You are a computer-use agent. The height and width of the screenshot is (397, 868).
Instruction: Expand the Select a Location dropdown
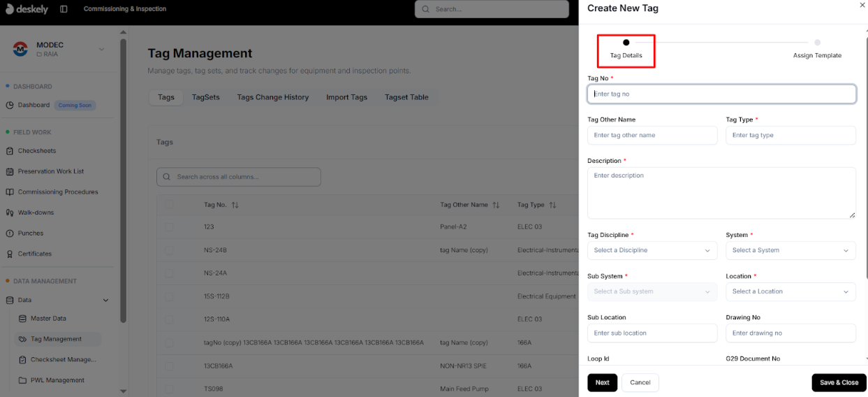[790, 291]
